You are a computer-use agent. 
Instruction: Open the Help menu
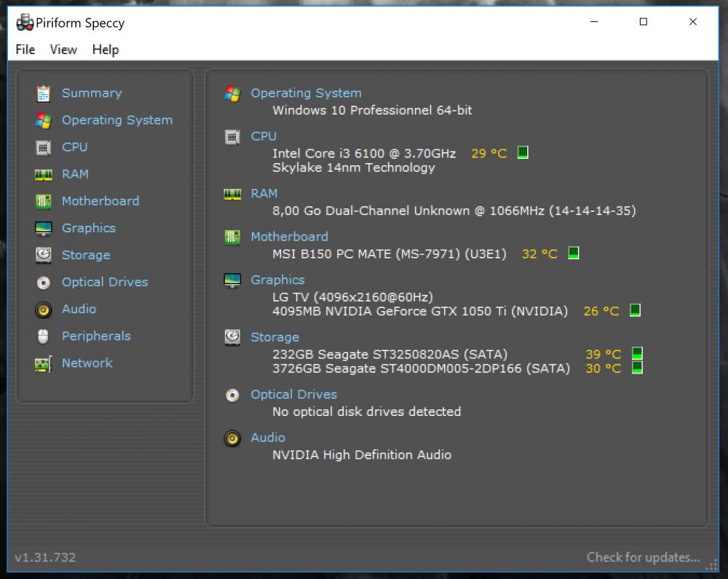pyautogui.click(x=106, y=50)
